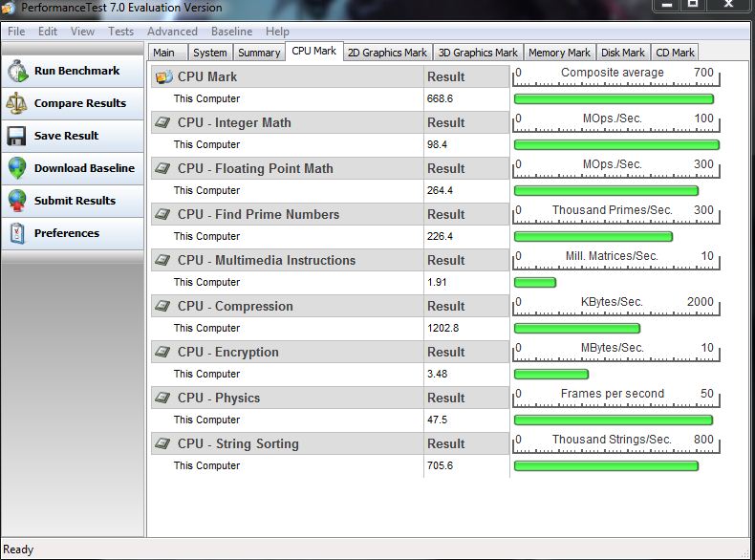Click the CPU Integer Math chip icon
The height and width of the screenshot is (560, 755).
tap(162, 122)
